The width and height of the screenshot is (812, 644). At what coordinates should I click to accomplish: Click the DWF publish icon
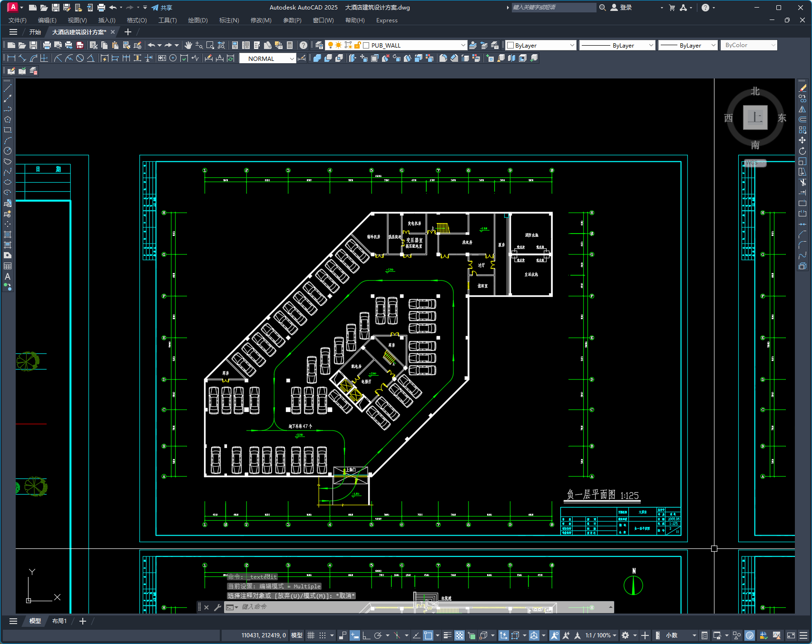coord(80,45)
